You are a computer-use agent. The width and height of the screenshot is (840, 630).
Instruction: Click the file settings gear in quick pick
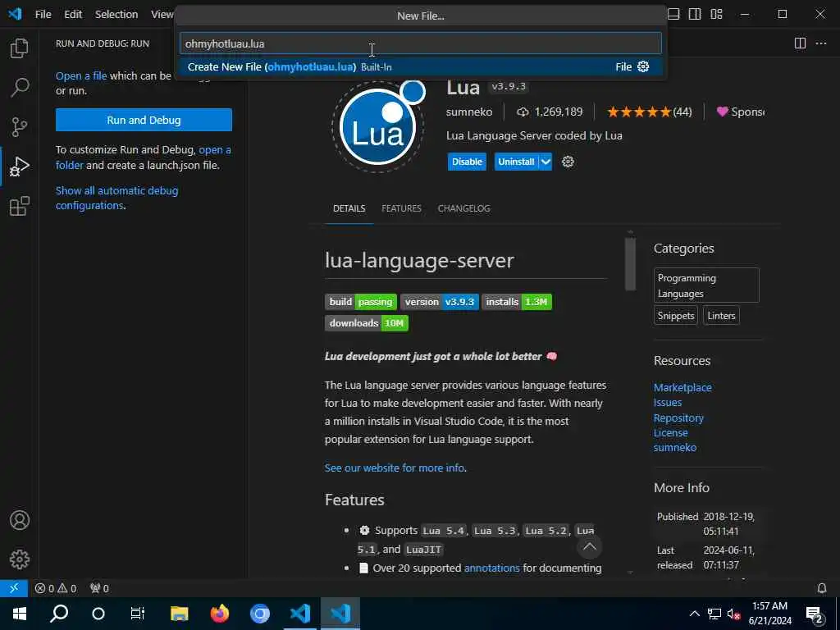point(643,66)
